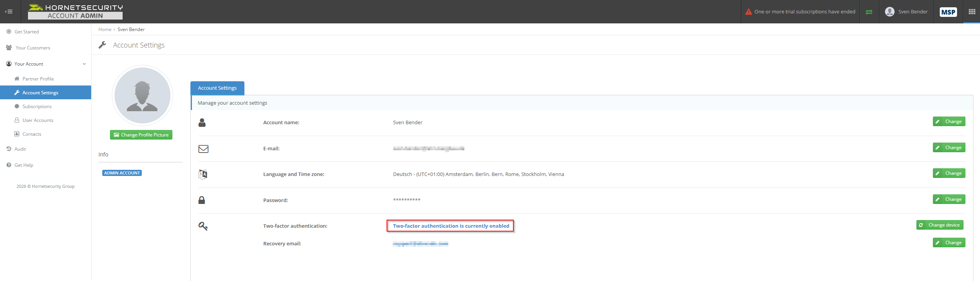Open Subscriptions page
980x281 pixels.
(37, 107)
